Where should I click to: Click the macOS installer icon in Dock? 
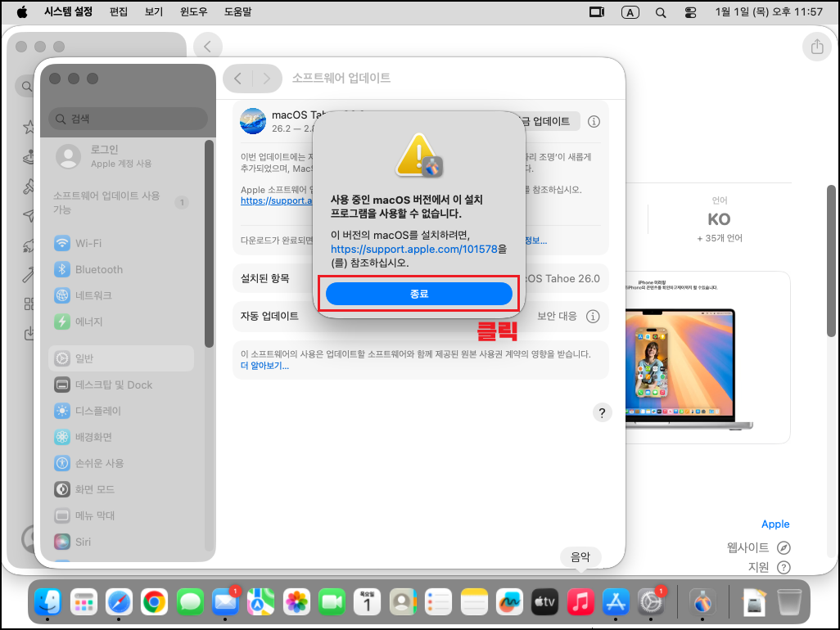pos(702,602)
